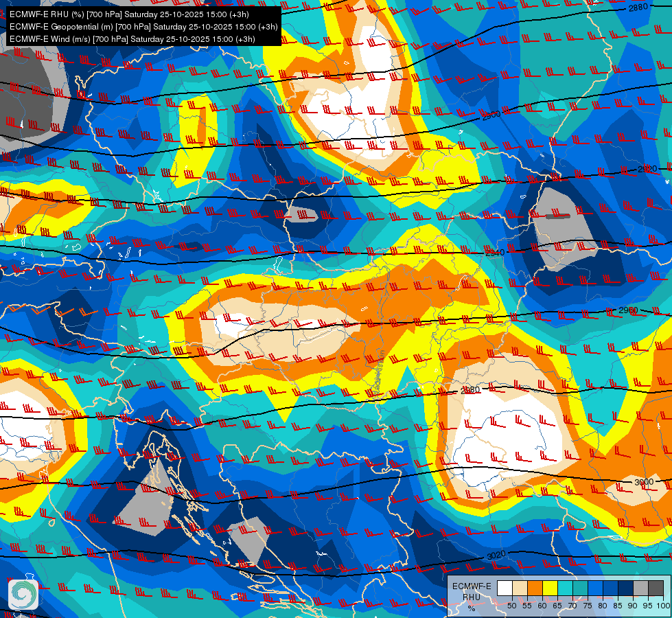Click the legend value 85
This screenshot has height=618, width=672.
click(618, 606)
